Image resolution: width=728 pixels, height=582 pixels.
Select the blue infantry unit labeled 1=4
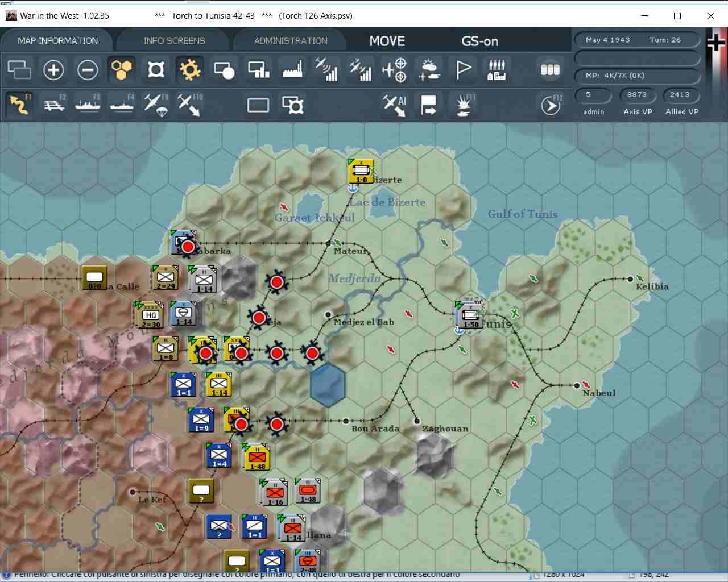(219, 455)
